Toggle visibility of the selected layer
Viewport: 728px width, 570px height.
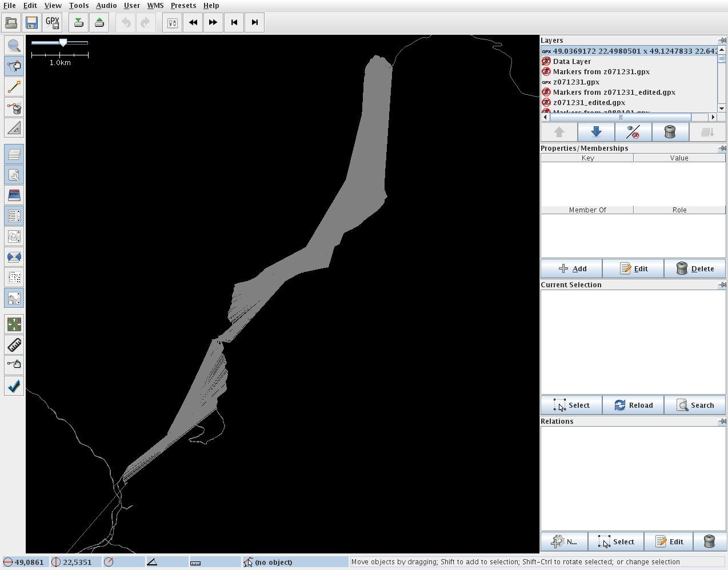tap(633, 132)
